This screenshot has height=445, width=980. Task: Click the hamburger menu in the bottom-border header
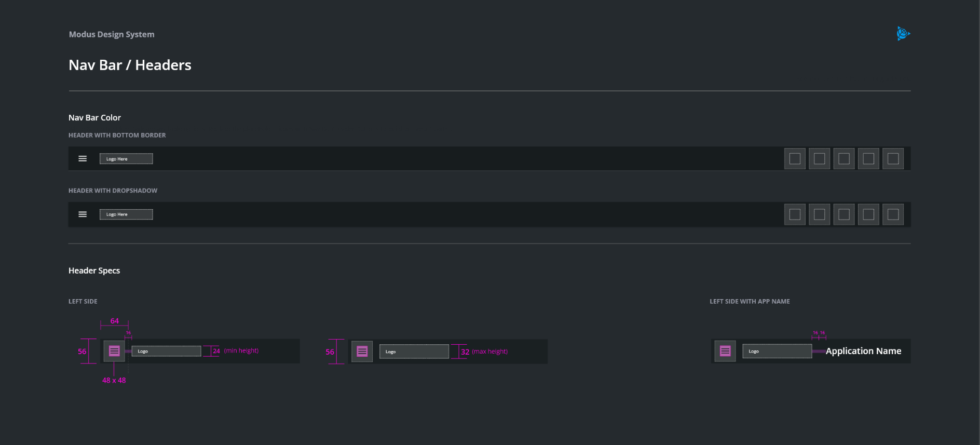tap(82, 158)
